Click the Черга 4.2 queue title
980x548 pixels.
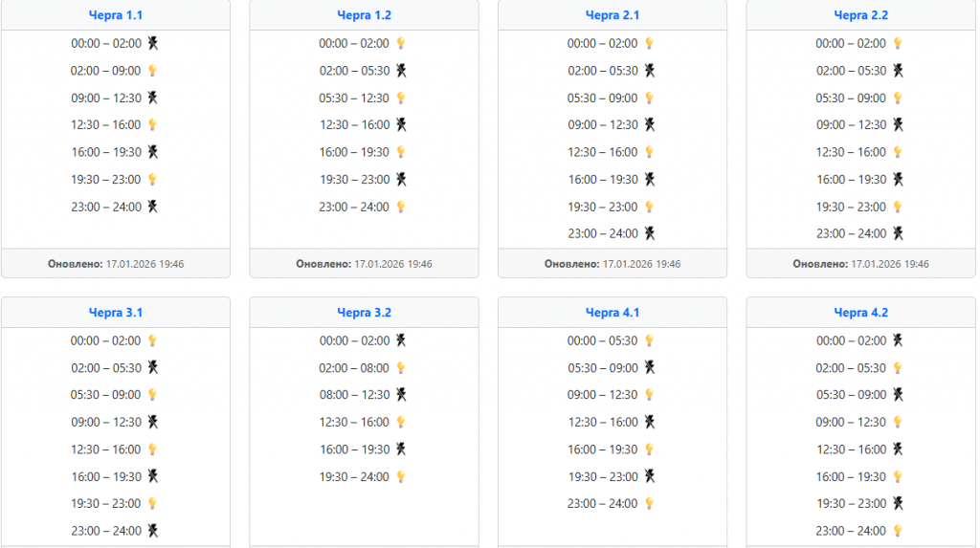[861, 313]
